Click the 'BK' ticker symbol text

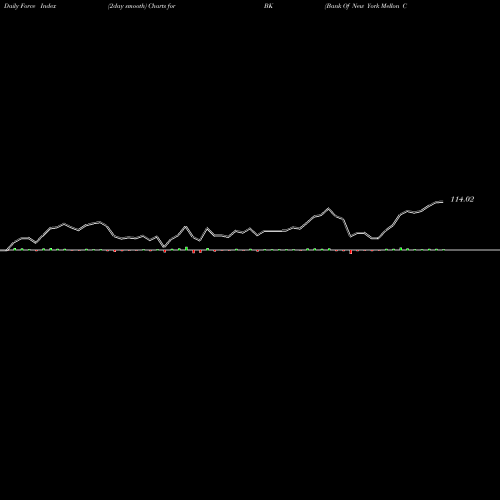tap(268, 6)
